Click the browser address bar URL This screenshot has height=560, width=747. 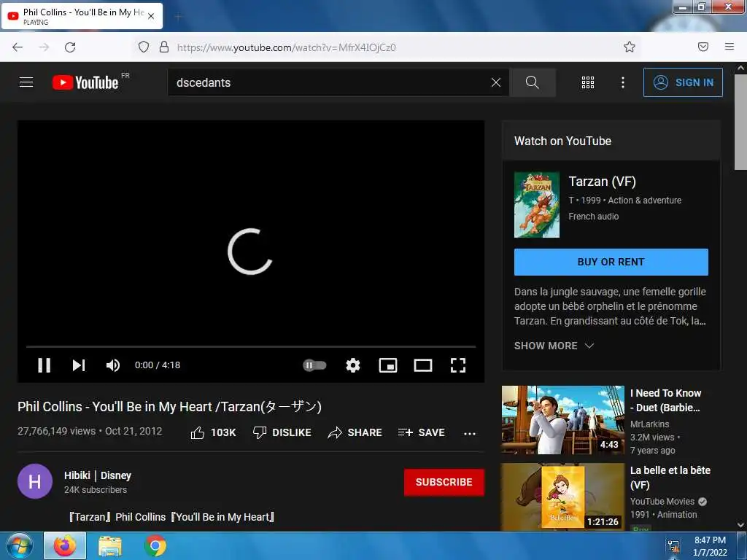286,47
